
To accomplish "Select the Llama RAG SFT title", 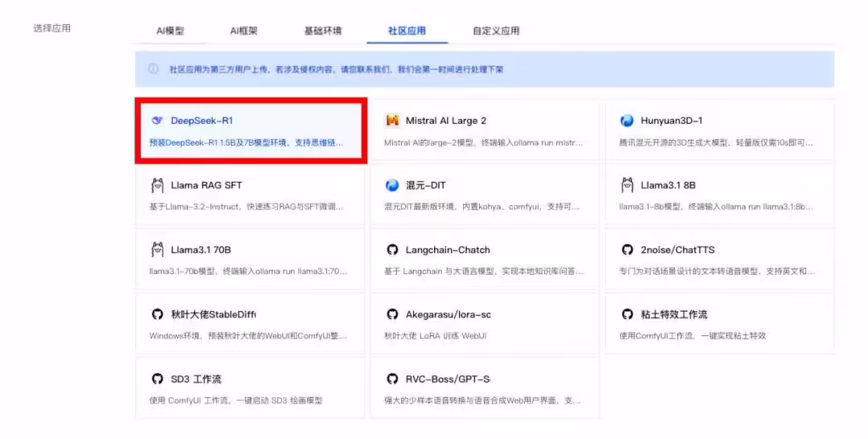I will (x=206, y=186).
